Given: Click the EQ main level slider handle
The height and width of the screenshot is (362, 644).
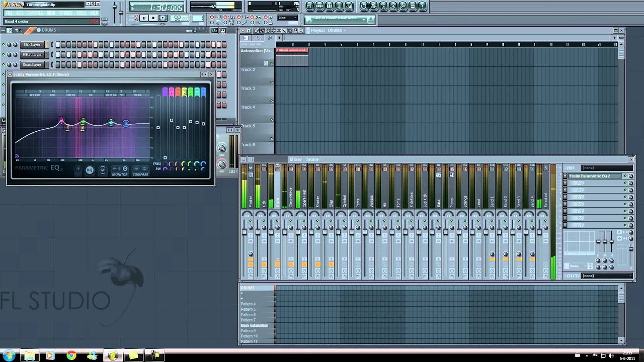Looking at the screenshot, I should point(158,128).
